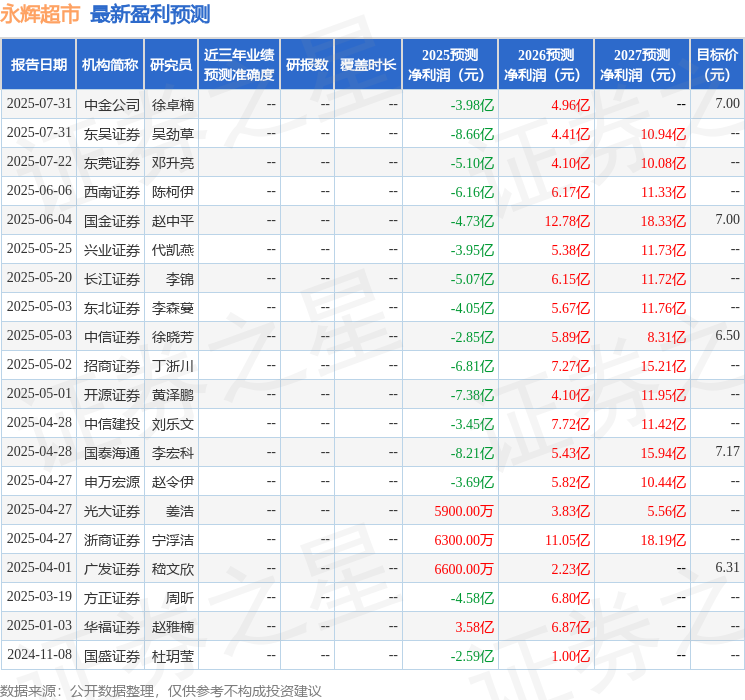
Task: Click the 2026预测净利润 column header
Action: 546,64
